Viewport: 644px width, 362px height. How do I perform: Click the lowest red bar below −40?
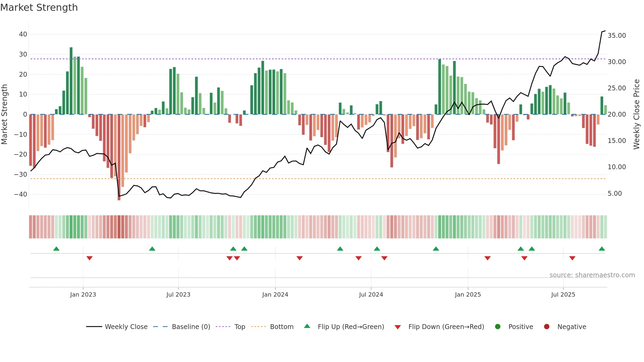coord(119,157)
